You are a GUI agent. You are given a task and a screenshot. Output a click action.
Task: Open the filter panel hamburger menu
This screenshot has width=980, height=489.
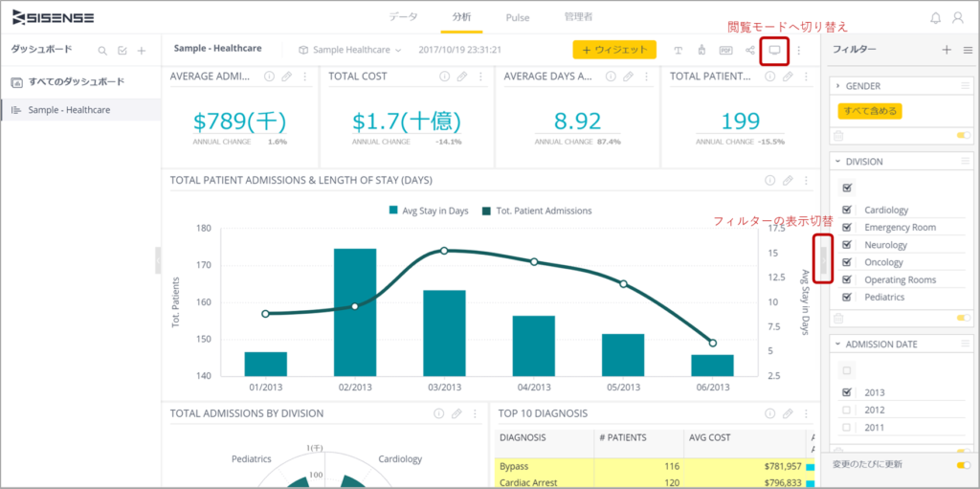coord(968,50)
